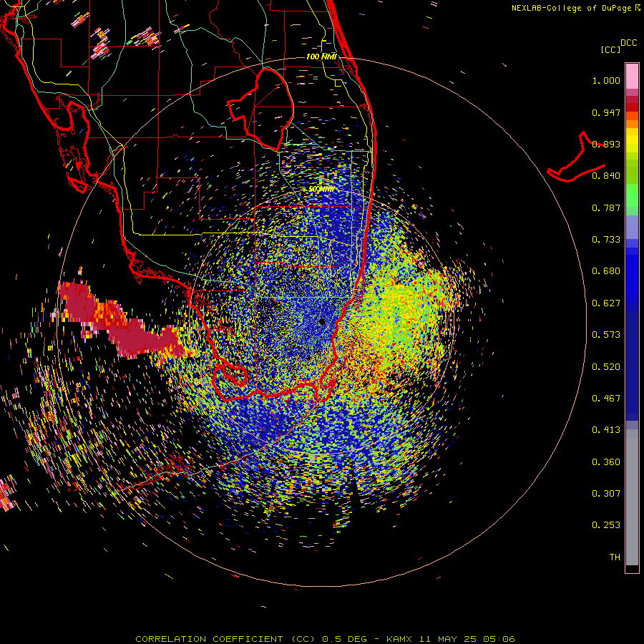Pick the gray segment of color bar
644x644 pixels.
coord(632,497)
